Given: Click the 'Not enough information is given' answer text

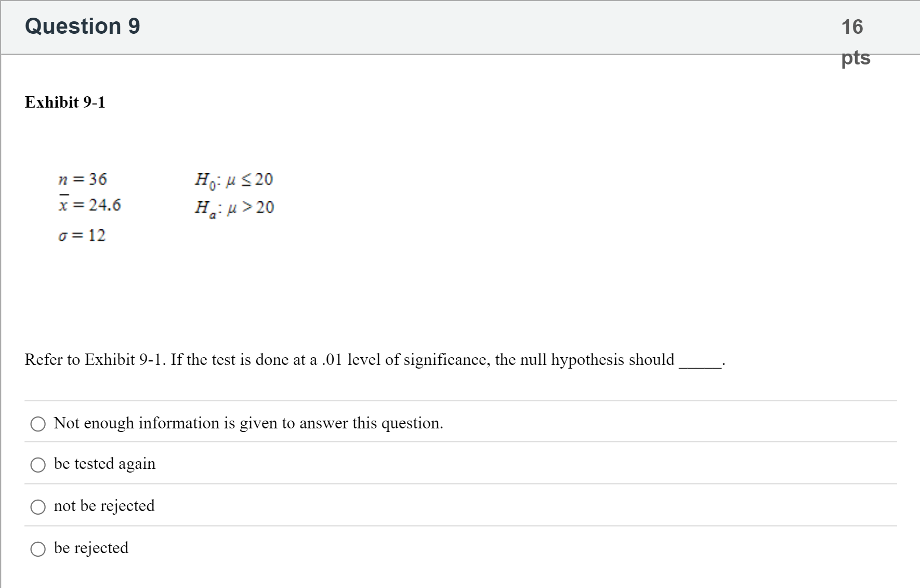Looking at the screenshot, I should (x=248, y=423).
